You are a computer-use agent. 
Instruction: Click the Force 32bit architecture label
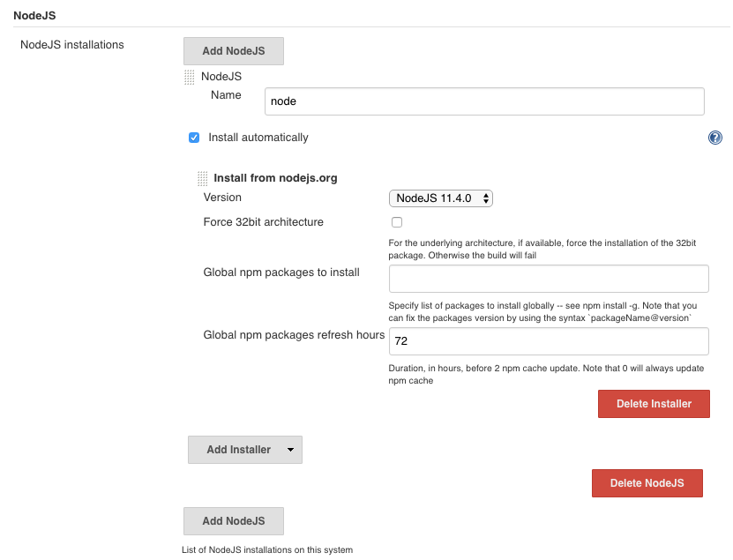pyautogui.click(x=263, y=222)
